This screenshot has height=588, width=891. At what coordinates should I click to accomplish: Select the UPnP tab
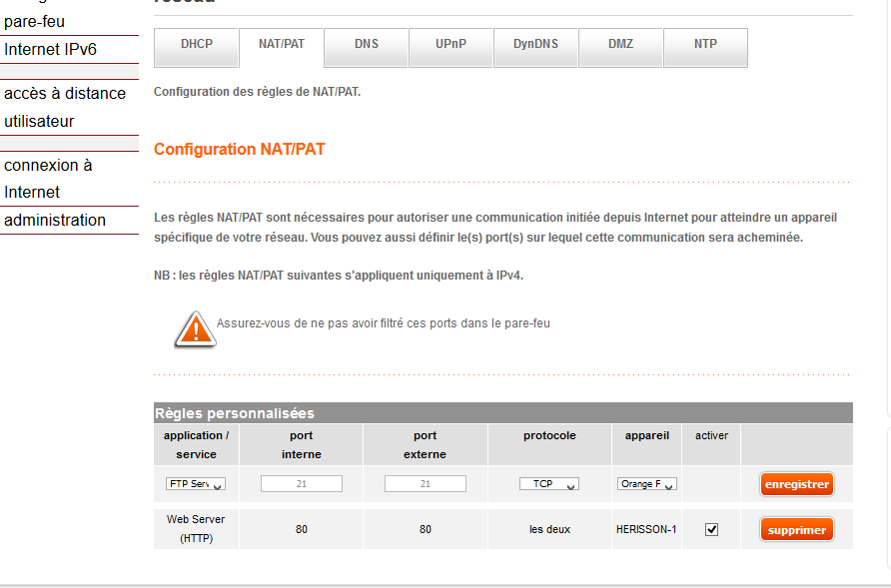click(x=450, y=47)
